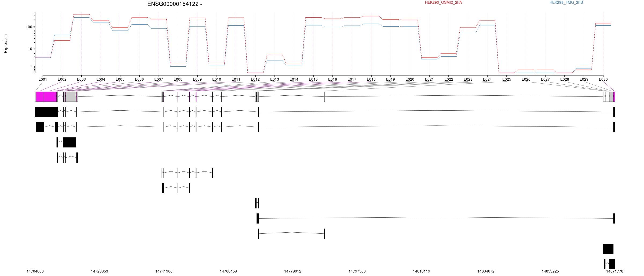Click genomic coordinate 14834672
This screenshot has width=644, height=276.
pyautogui.click(x=486, y=271)
